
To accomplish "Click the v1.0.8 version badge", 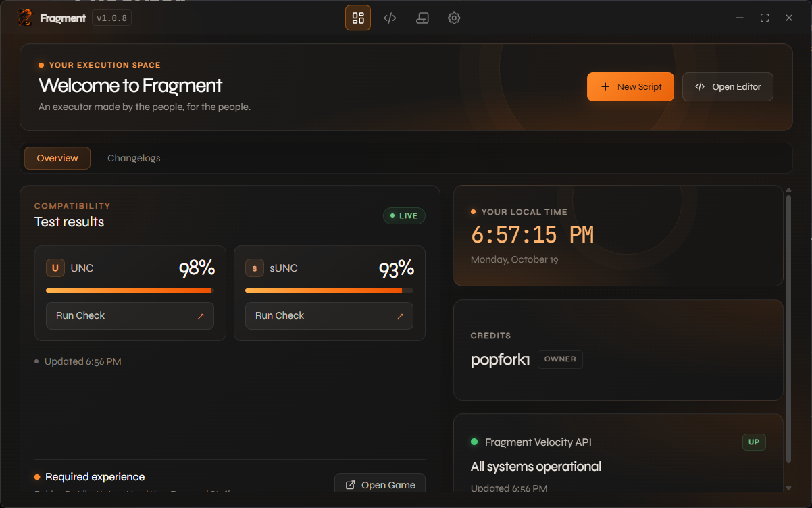I will click(111, 18).
